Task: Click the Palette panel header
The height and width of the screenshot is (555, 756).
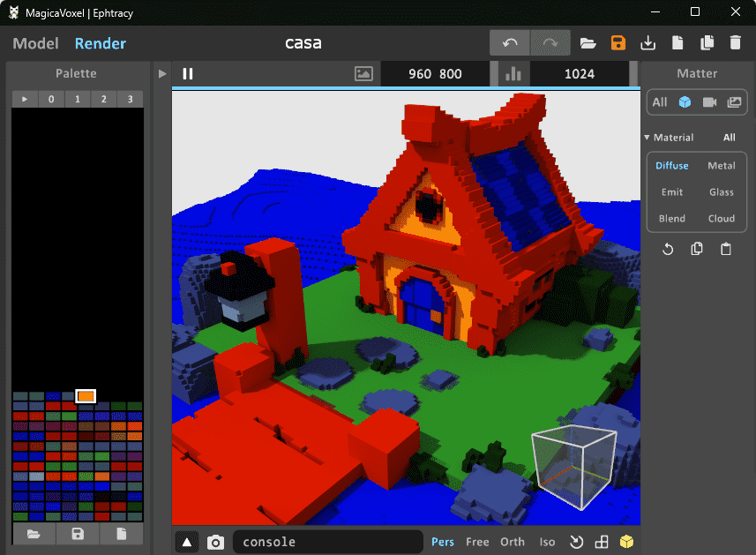Action: 76,73
